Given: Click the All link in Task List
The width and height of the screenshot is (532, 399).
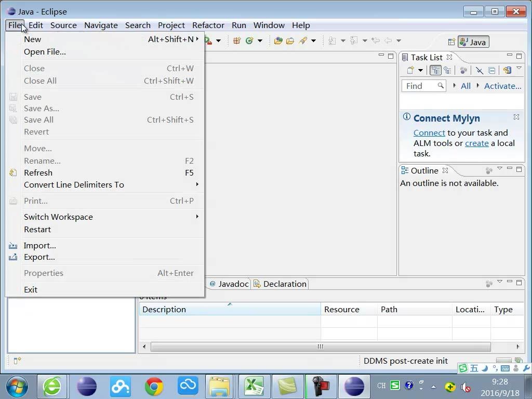Looking at the screenshot, I should pos(465,86).
